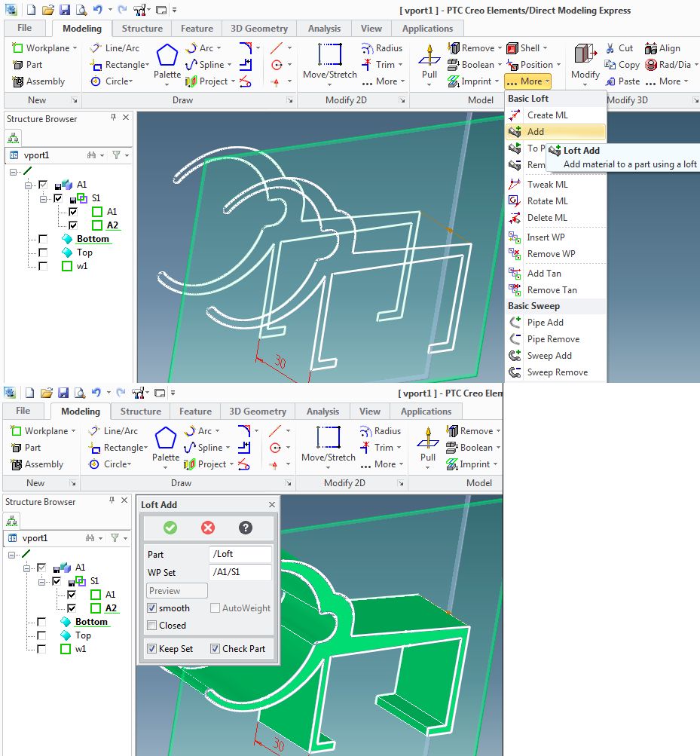Toggle the w1 checkbox in the Loft Add window's tree
Screen dimensions: 700x756
coord(41,649)
